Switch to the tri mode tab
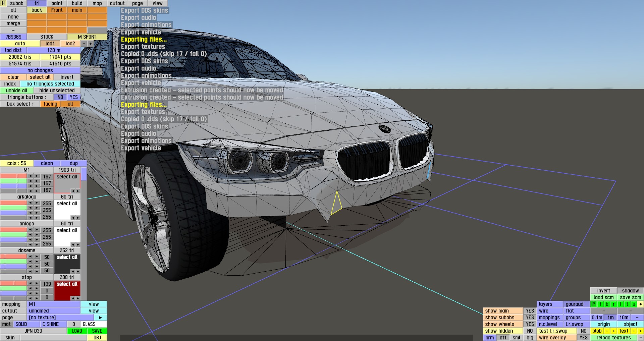The width and height of the screenshot is (644, 341). click(37, 3)
